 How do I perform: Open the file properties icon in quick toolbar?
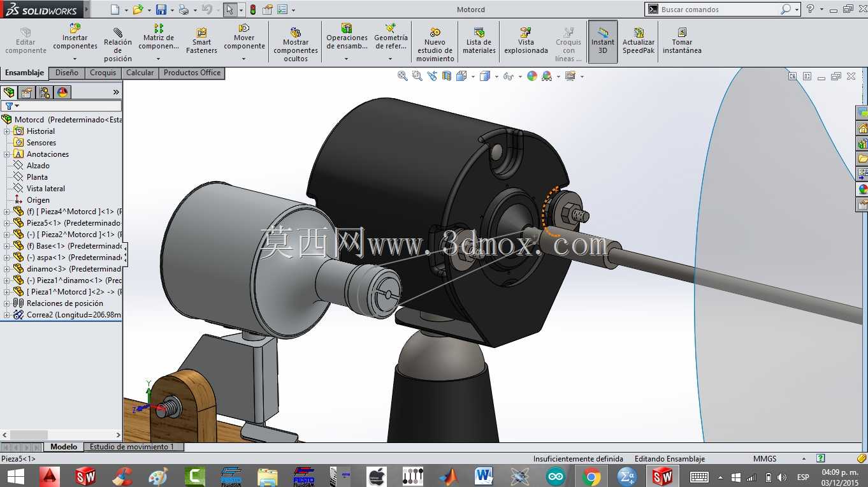point(268,10)
